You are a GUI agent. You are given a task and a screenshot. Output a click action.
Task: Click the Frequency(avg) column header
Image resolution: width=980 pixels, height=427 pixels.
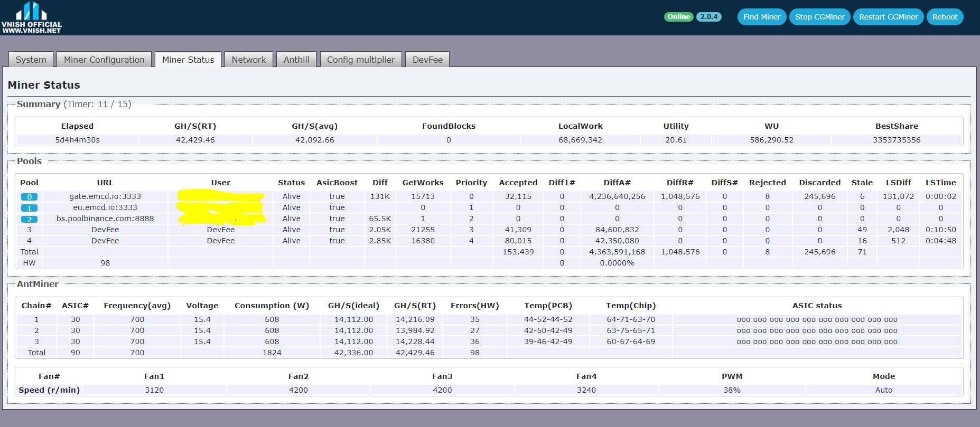tap(137, 306)
